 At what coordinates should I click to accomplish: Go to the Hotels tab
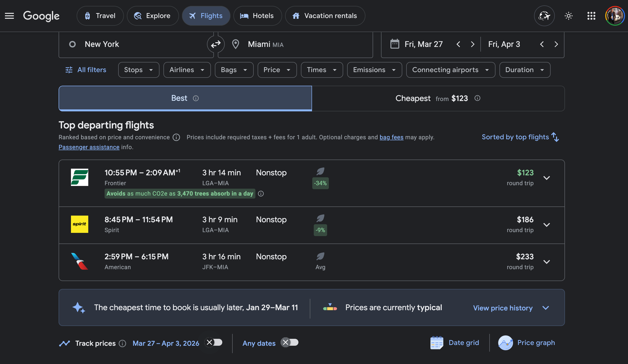tap(257, 16)
